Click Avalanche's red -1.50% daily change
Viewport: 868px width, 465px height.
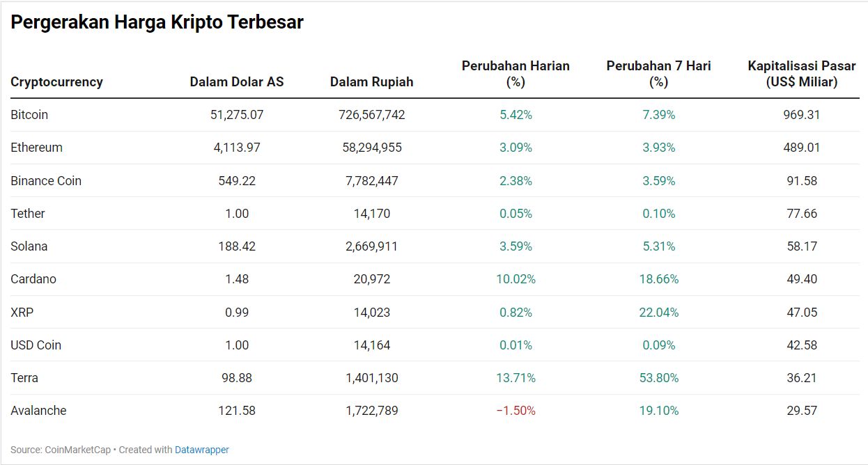click(x=516, y=411)
